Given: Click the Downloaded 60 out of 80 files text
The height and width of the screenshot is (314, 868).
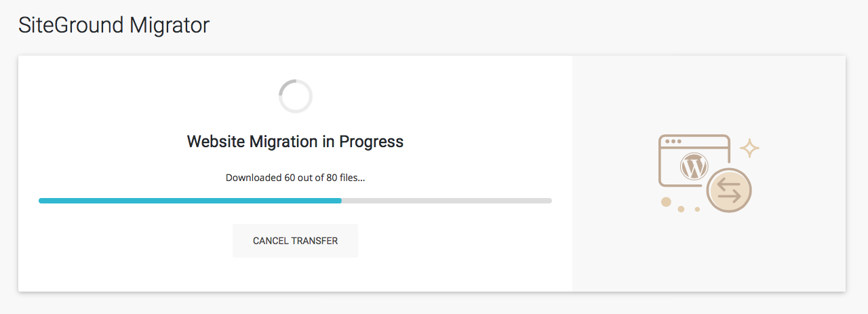Looking at the screenshot, I should [x=295, y=178].
